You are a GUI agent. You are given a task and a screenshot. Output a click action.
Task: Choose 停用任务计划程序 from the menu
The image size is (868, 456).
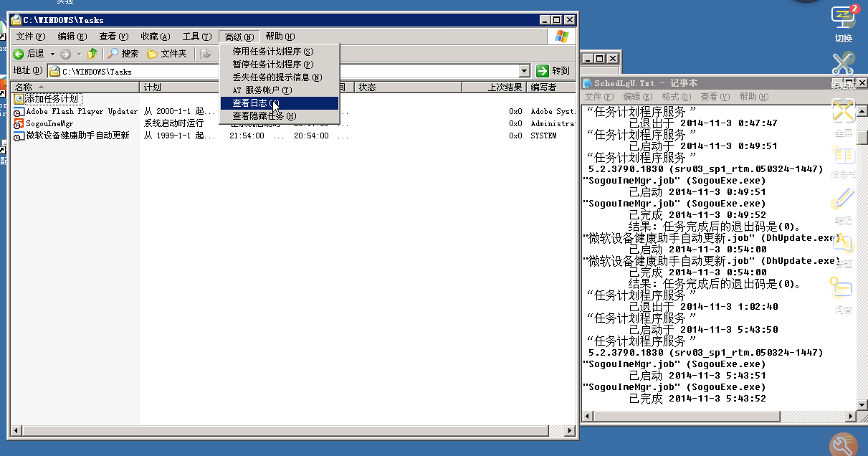tap(280, 52)
